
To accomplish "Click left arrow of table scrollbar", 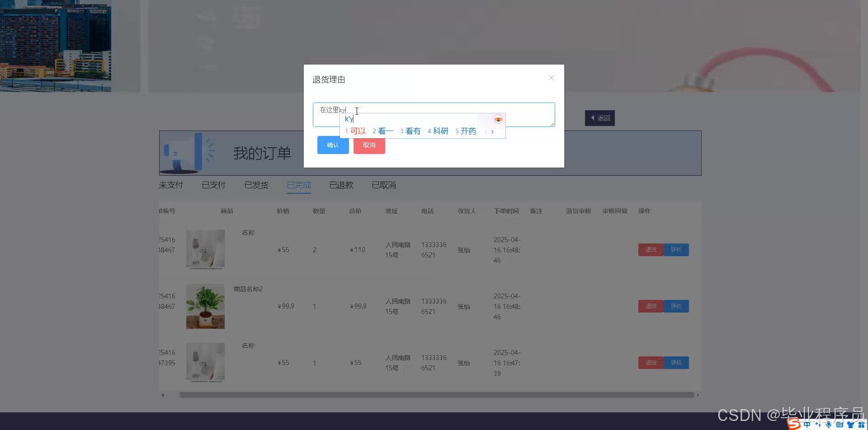I will coord(163,395).
